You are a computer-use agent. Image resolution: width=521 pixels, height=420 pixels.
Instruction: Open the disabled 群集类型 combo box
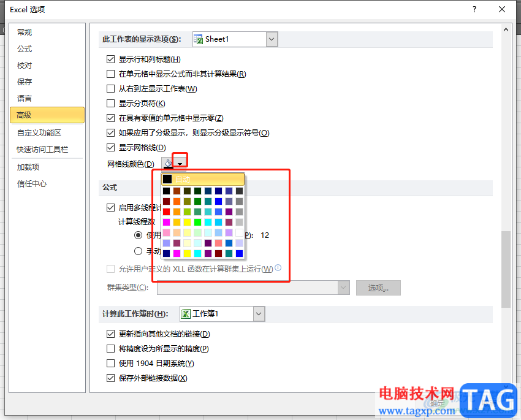pyautogui.click(x=253, y=288)
